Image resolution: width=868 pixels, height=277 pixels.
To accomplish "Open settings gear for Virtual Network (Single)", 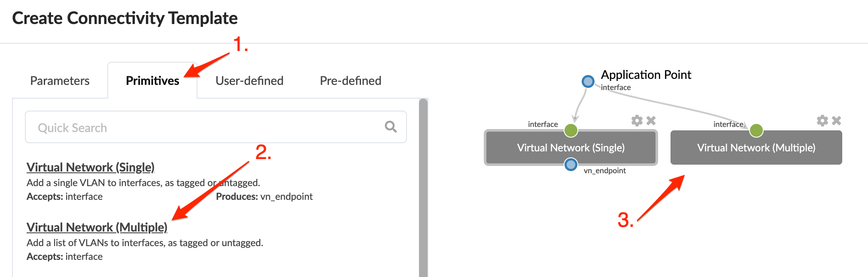I will pos(637,120).
